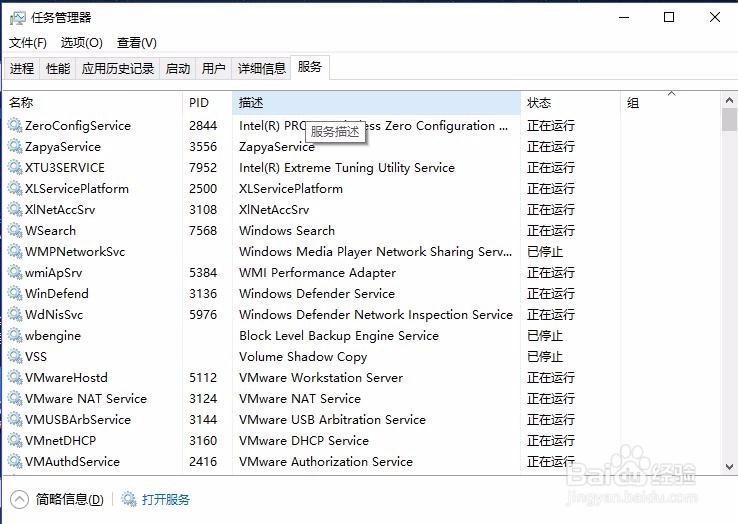Click 已停止 status for VSS
The width and height of the screenshot is (738, 524).
pos(545,357)
